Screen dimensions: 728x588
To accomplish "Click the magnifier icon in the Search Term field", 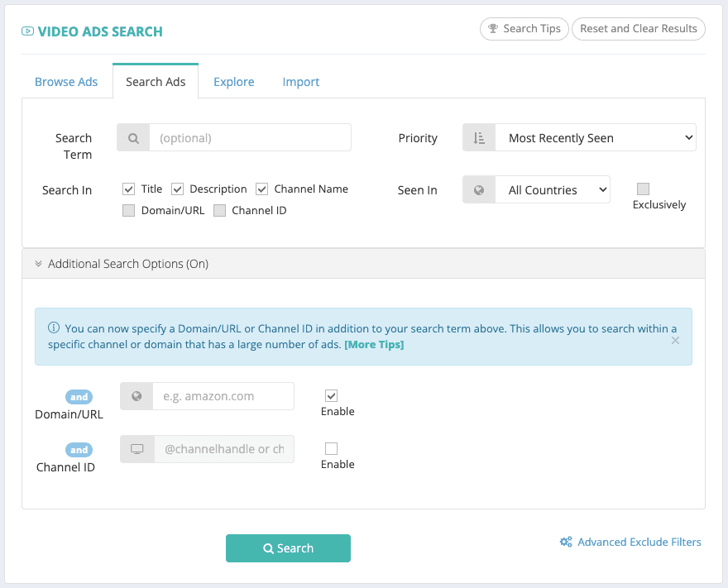I will pos(133,136).
